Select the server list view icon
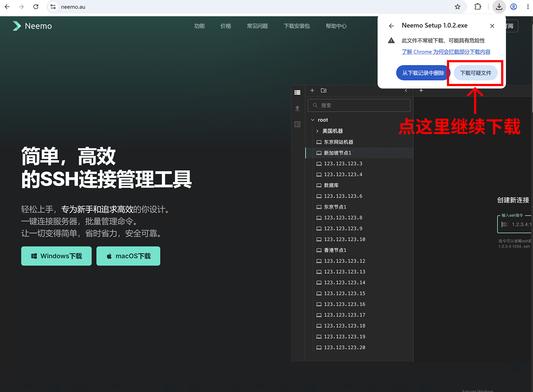The height and width of the screenshot is (392, 533). click(x=297, y=93)
